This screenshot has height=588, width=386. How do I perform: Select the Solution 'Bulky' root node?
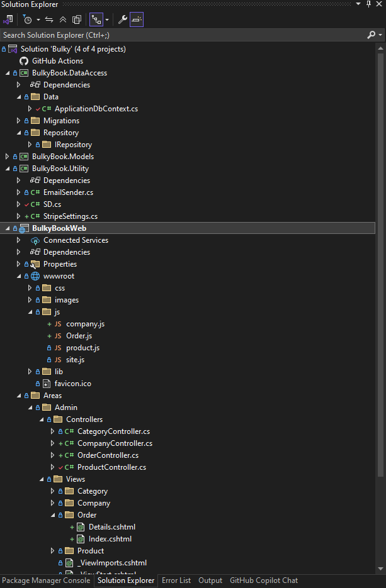click(x=73, y=49)
